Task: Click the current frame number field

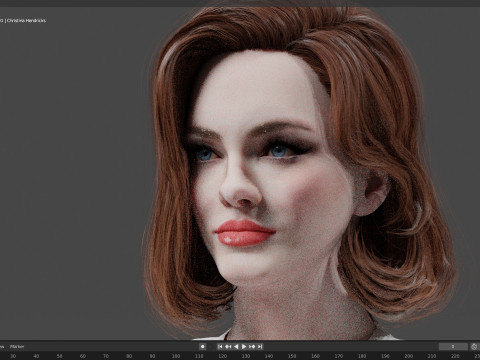Action: [453, 347]
